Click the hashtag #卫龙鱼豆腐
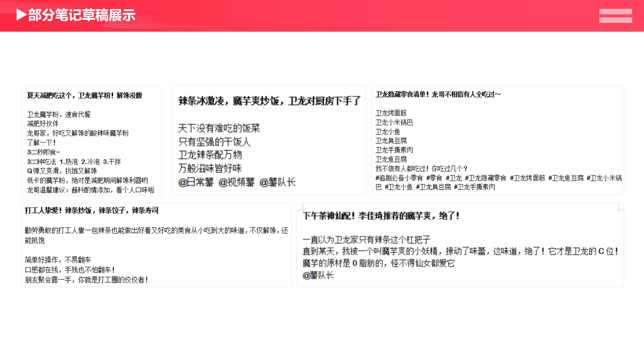Screen dimensions: 644x362 (x=566, y=178)
